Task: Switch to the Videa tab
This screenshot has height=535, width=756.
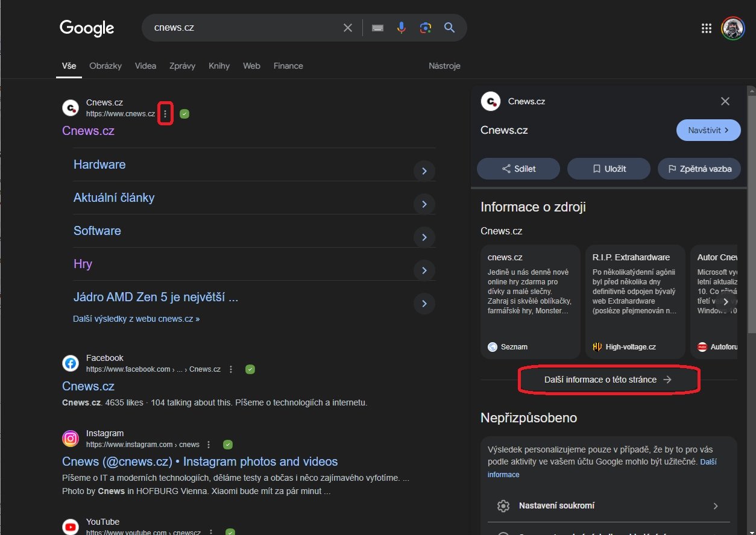Action: click(145, 66)
